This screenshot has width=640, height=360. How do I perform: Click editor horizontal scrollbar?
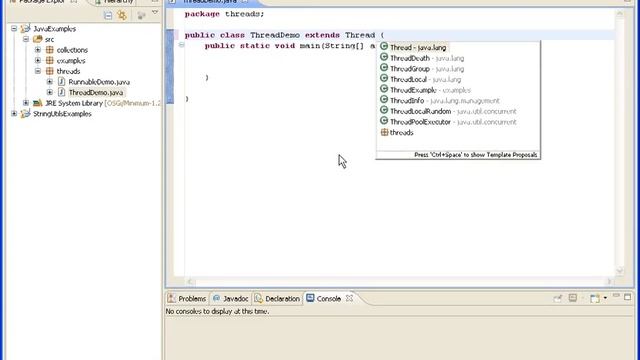[x=399, y=282]
